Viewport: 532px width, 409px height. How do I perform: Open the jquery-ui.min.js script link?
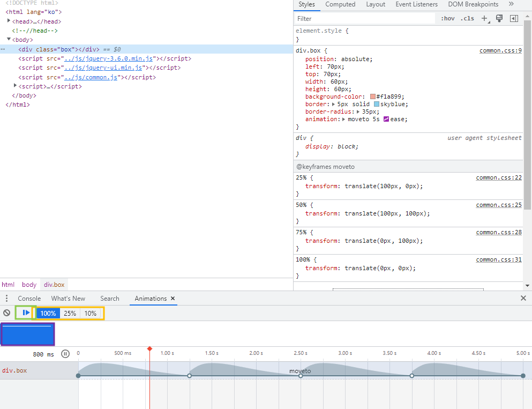(x=103, y=68)
